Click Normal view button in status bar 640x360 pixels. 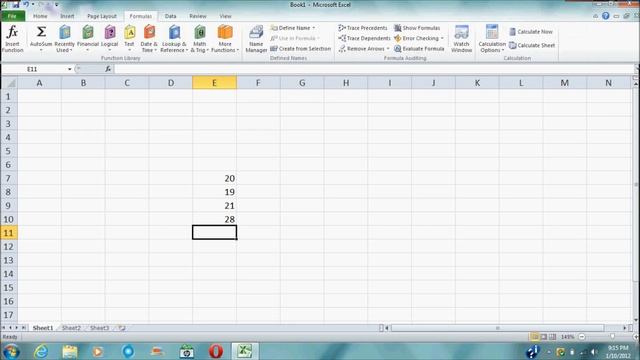tap(534, 337)
